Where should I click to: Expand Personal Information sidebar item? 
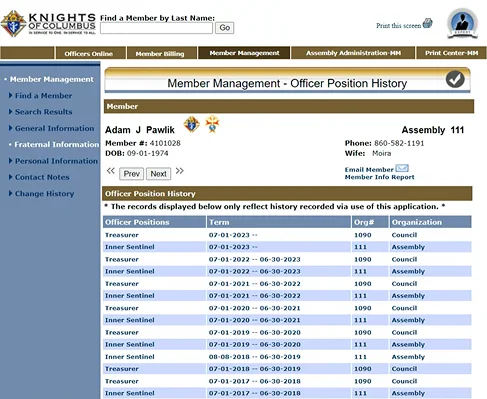[x=56, y=161]
